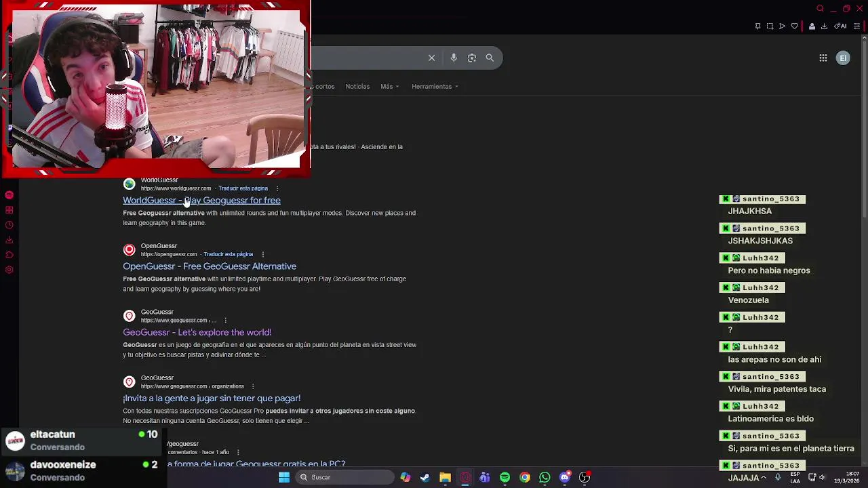Viewport: 868px width, 488px height.
Task: Open browser profile icon
Action: pos(812,26)
